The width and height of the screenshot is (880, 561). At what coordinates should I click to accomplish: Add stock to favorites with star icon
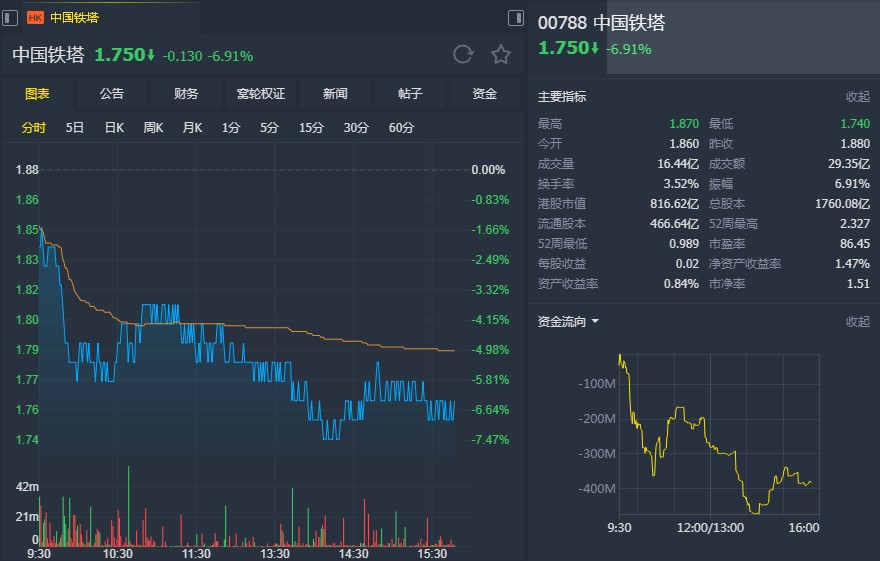501,54
